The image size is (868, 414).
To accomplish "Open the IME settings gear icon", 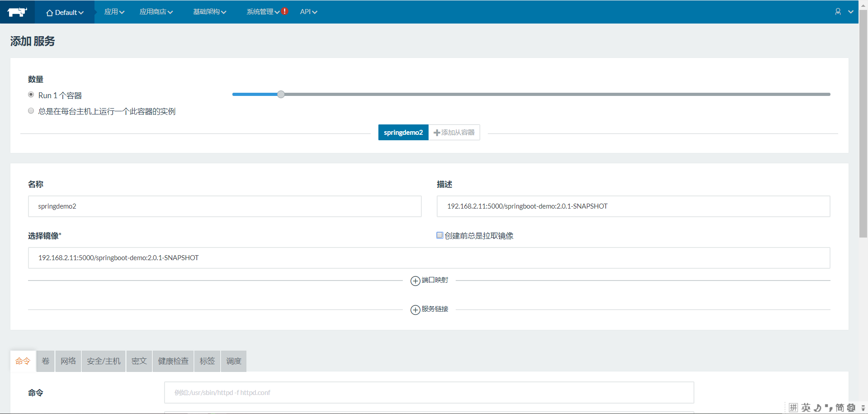I will click(851, 408).
